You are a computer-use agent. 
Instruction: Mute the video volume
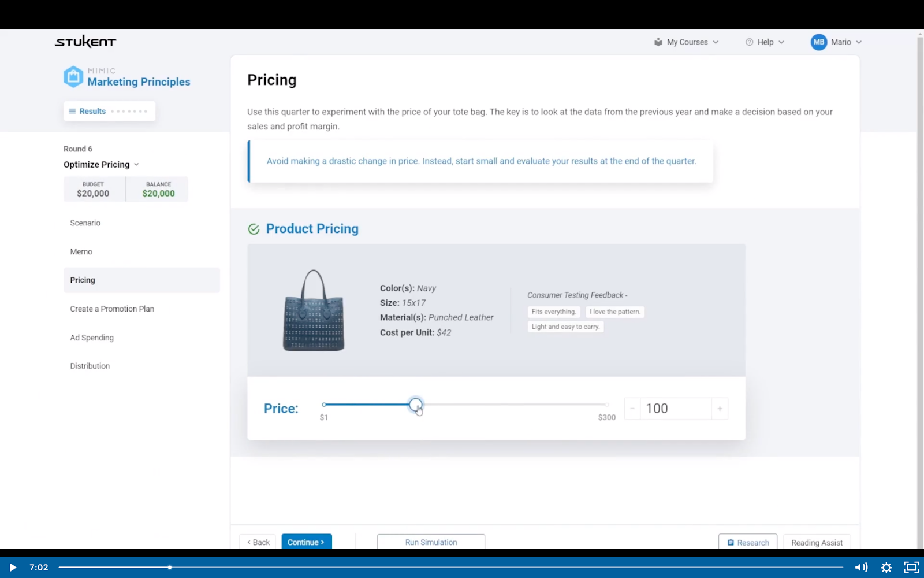pyautogui.click(x=861, y=568)
